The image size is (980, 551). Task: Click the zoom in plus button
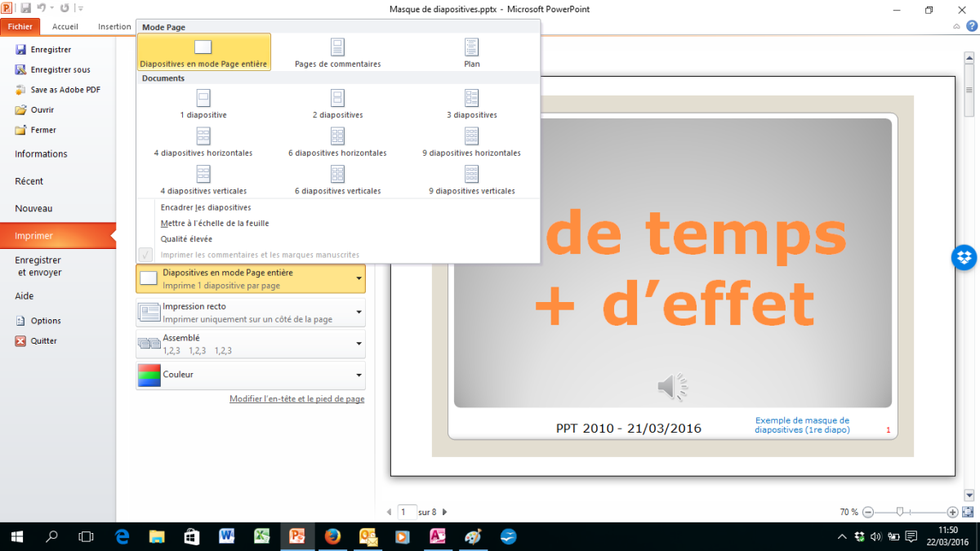952,512
